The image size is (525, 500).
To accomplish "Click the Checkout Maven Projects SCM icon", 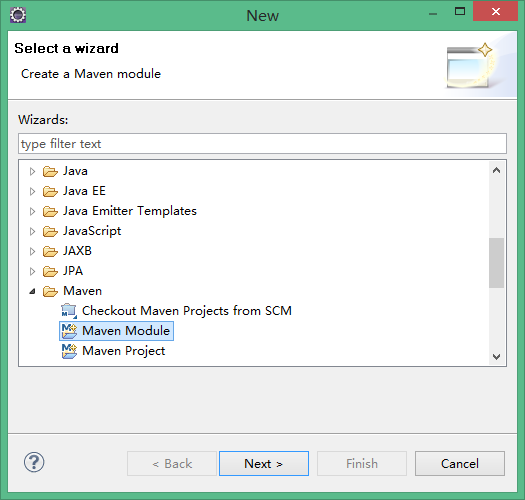I will tap(69, 311).
